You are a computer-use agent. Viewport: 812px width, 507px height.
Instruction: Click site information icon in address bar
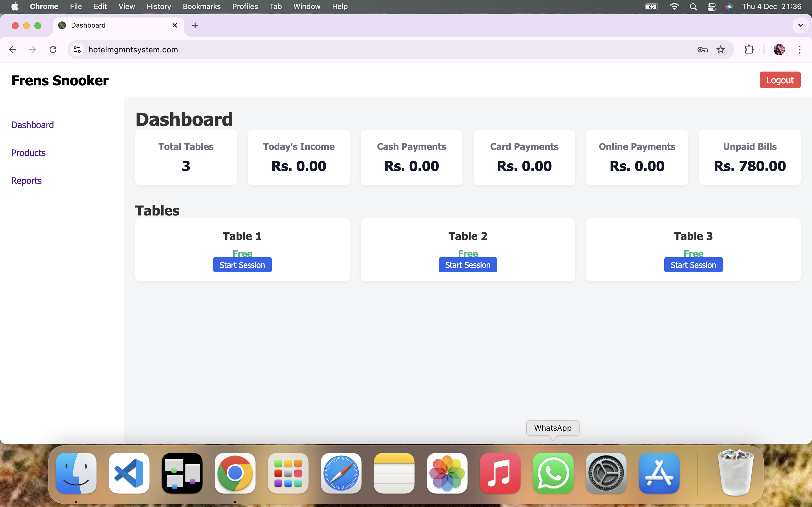pyautogui.click(x=78, y=50)
